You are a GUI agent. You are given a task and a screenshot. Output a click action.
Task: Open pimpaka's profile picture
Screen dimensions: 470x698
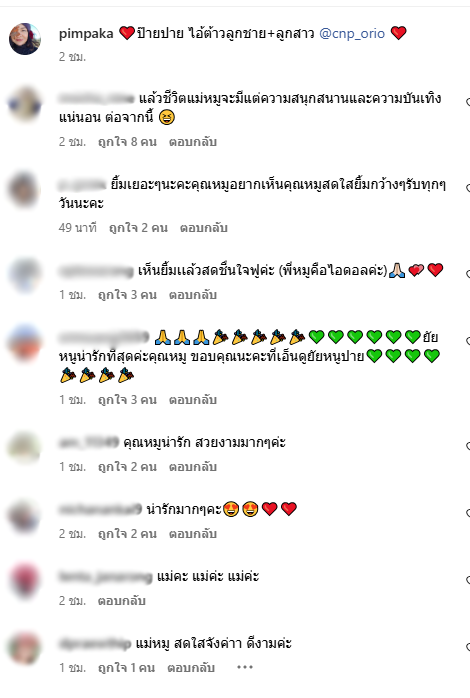click(25, 39)
